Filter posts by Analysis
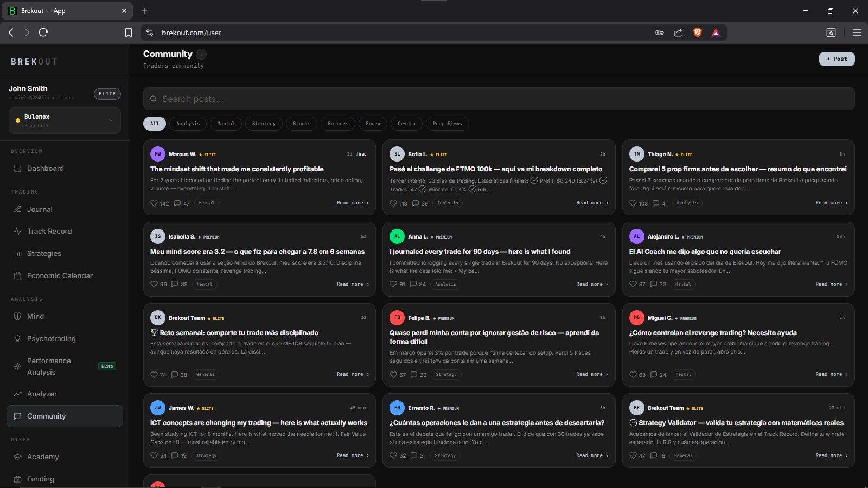868x488 pixels. [188, 124]
